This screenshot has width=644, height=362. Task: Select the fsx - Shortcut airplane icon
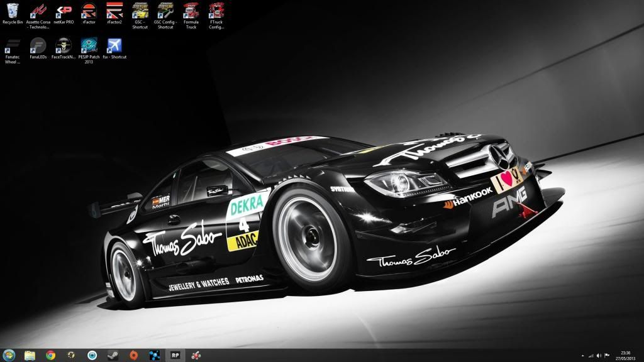pyautogui.click(x=114, y=48)
